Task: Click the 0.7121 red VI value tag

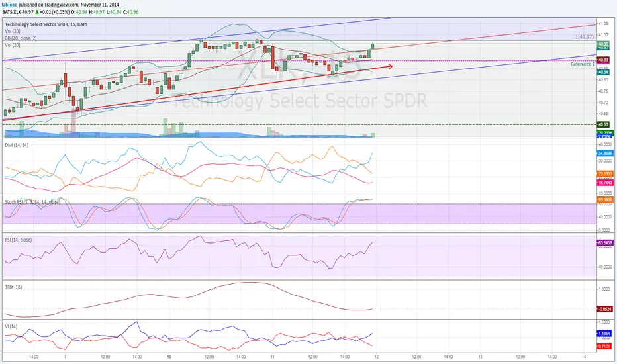Action: tap(604, 346)
